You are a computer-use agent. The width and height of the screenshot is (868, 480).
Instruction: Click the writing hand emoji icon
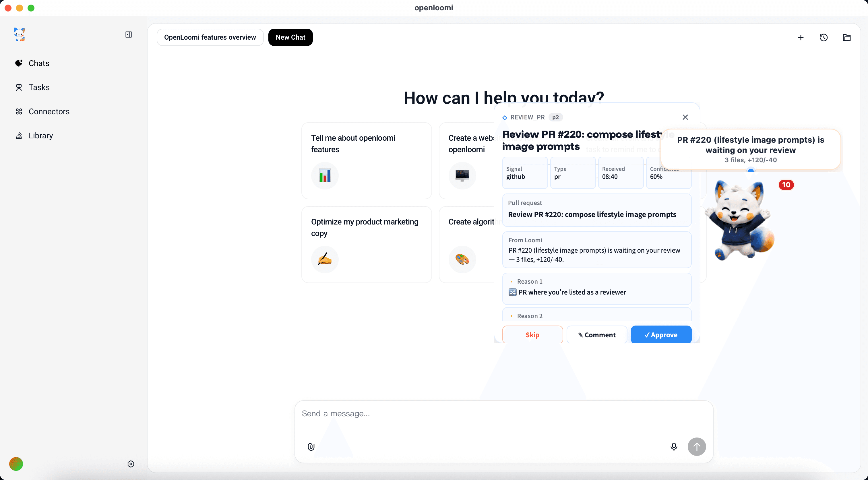325,259
